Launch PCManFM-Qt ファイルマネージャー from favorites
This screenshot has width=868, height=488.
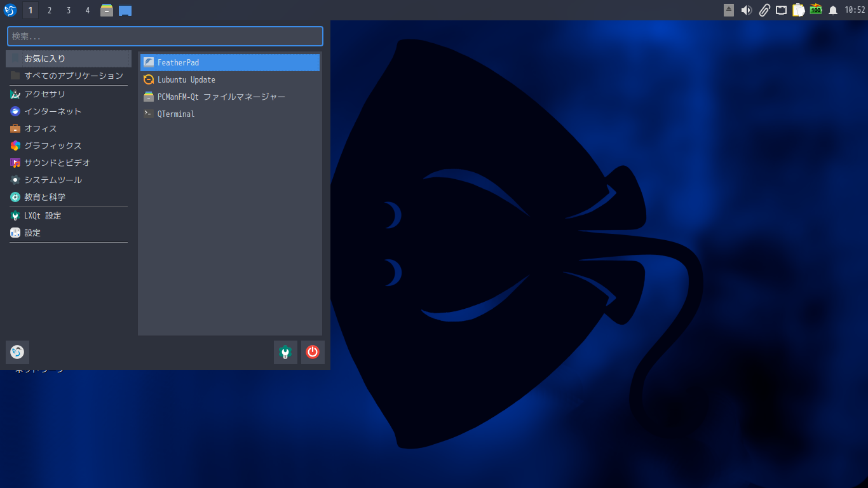pyautogui.click(x=230, y=97)
